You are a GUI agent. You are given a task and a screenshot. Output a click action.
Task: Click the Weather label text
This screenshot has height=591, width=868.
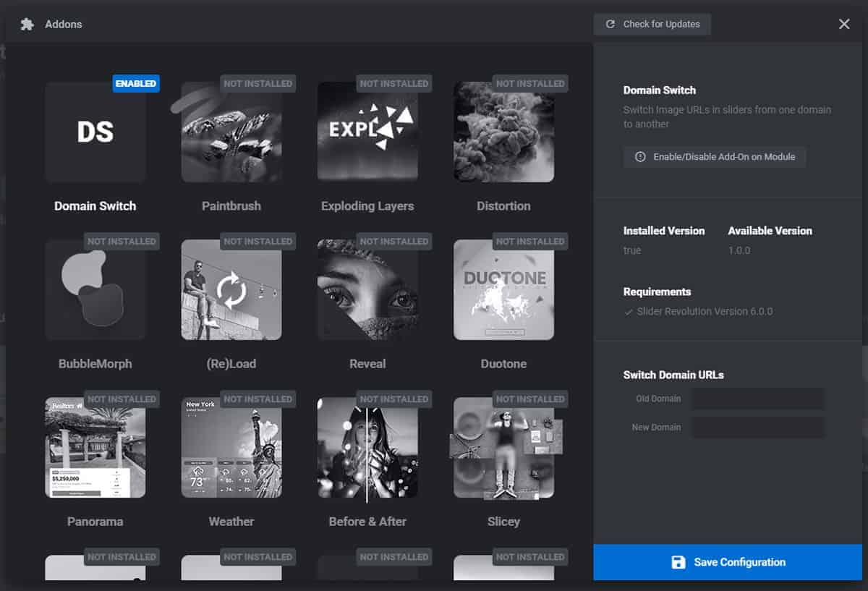pyautogui.click(x=231, y=522)
